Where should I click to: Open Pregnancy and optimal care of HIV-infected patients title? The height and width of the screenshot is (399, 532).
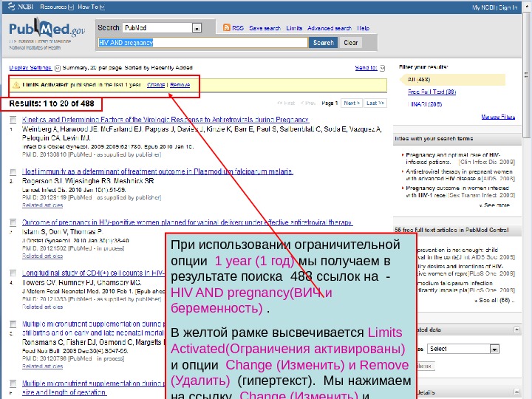(x=453, y=158)
